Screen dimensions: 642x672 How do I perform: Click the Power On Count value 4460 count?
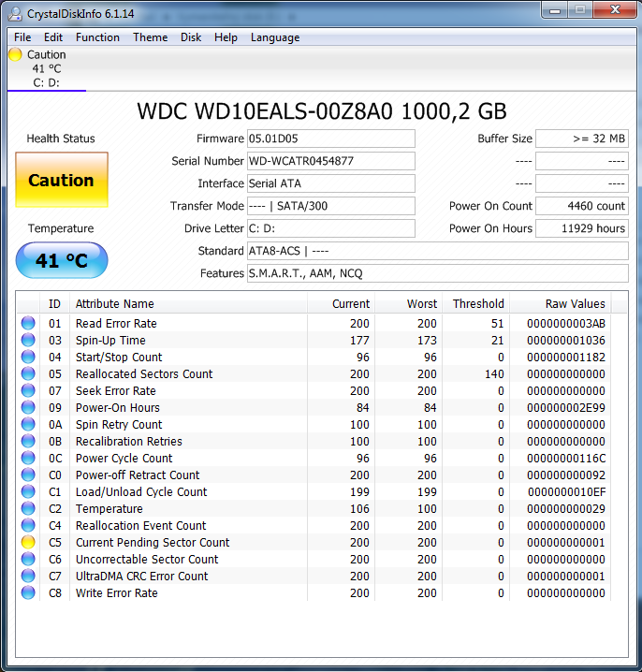click(582, 206)
